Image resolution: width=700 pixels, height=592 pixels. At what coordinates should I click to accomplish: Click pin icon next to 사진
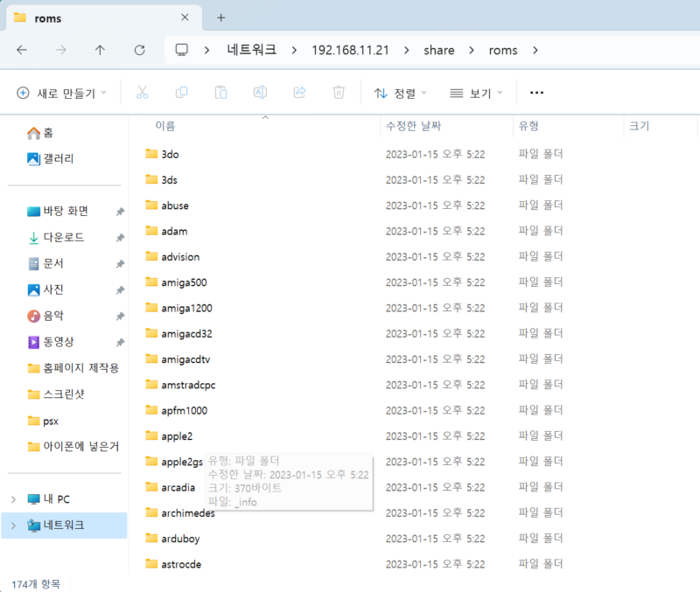120,290
